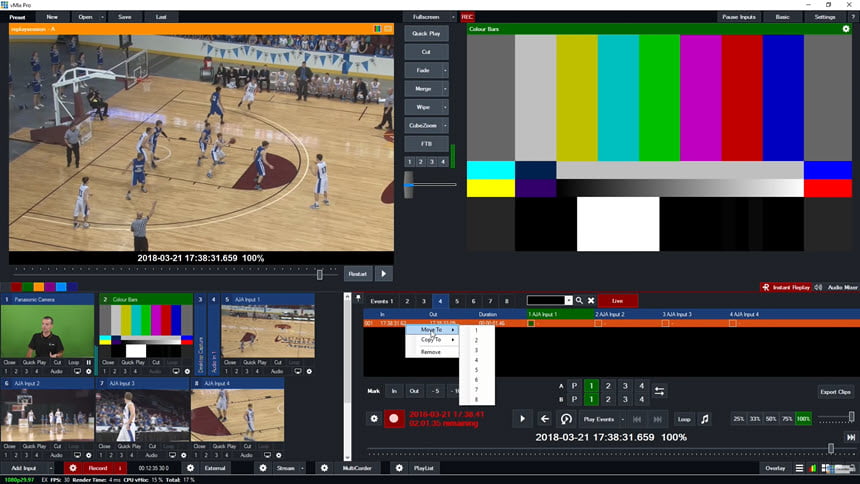This screenshot has width=860, height=484.
Task: Expand the Wipe transition dropdown arrow
Action: click(x=445, y=107)
